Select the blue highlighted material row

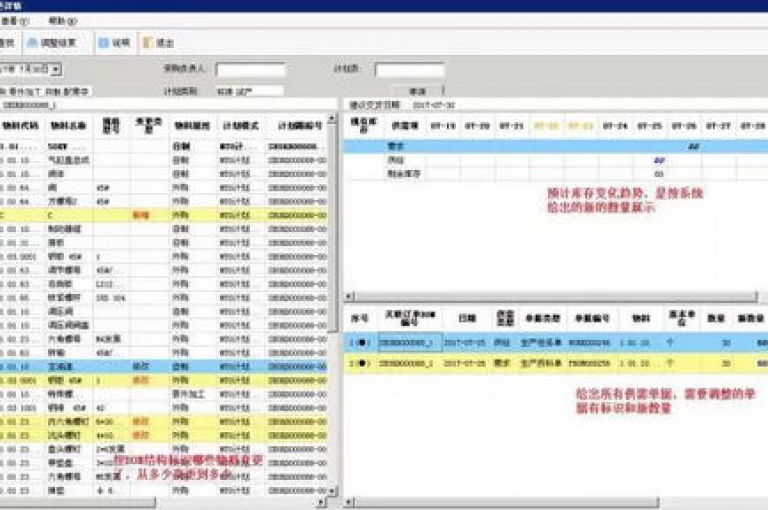click(164, 366)
